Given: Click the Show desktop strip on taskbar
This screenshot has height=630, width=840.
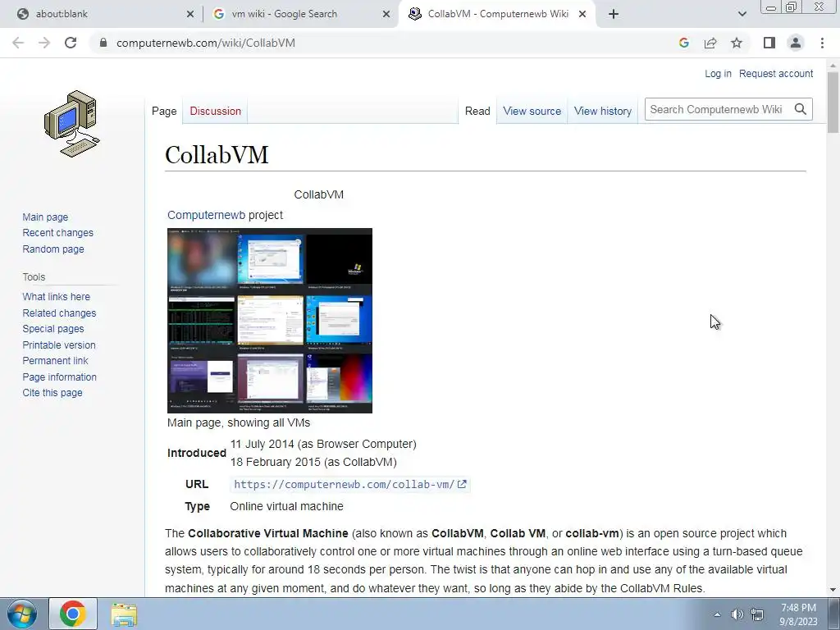Looking at the screenshot, I should tap(833, 614).
